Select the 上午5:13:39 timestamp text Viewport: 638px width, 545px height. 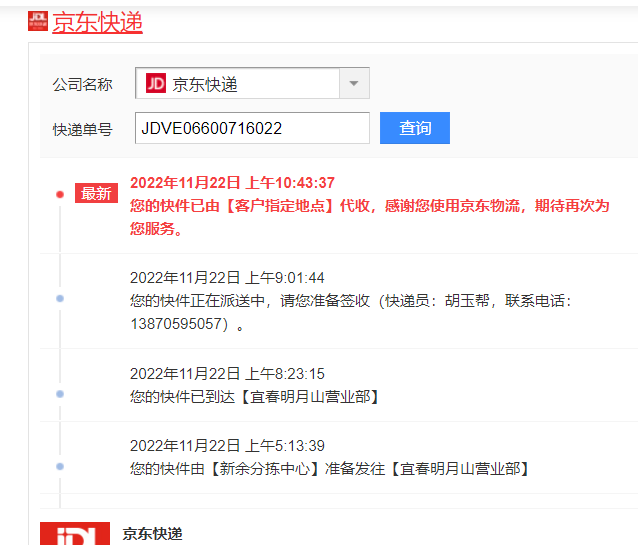(227, 446)
